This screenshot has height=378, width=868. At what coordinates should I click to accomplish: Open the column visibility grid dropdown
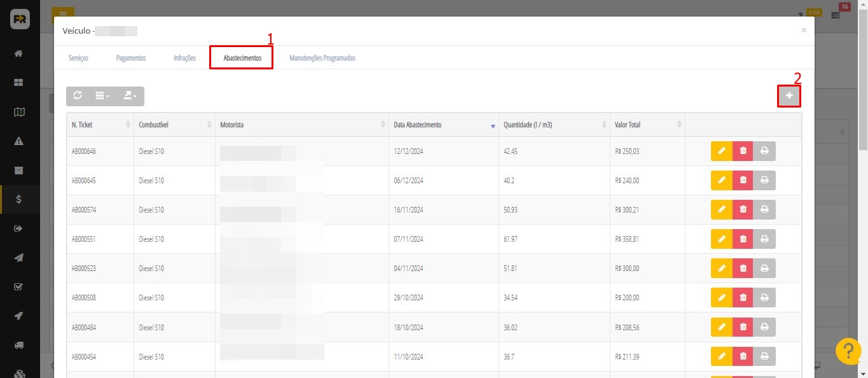pyautogui.click(x=102, y=95)
